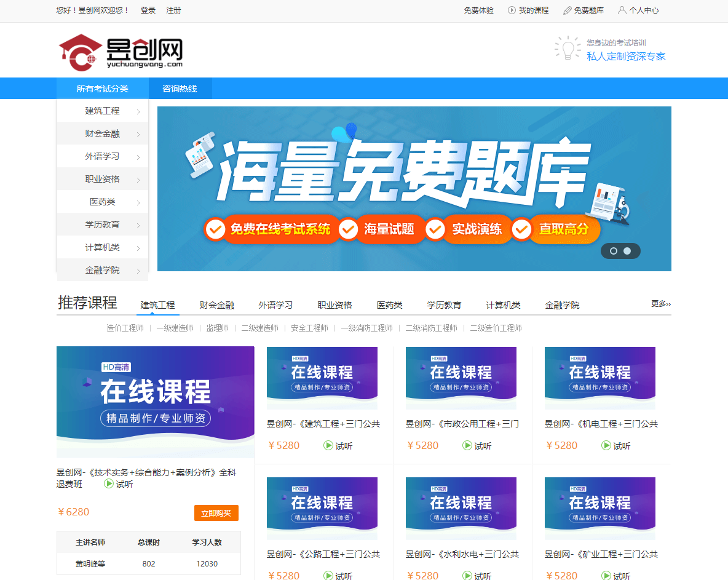The image size is (728, 580).
Task: Open the 二级消防工程师 sub-category
Action: [x=431, y=328]
